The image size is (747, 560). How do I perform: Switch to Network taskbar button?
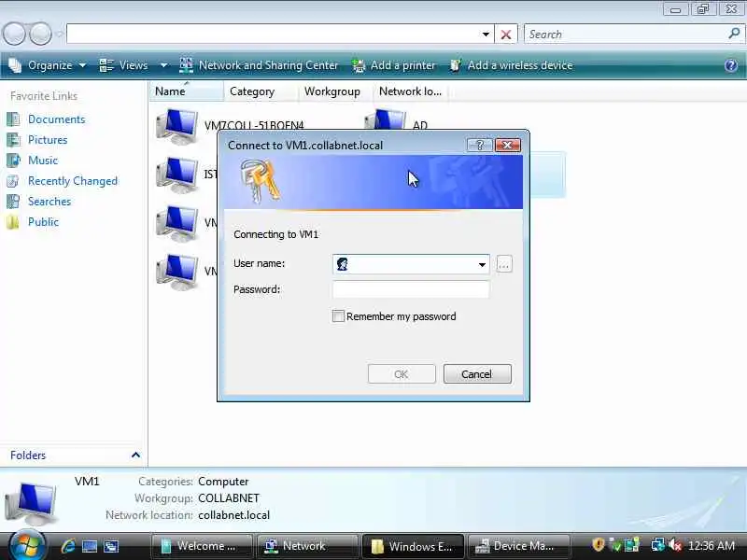[307, 546]
